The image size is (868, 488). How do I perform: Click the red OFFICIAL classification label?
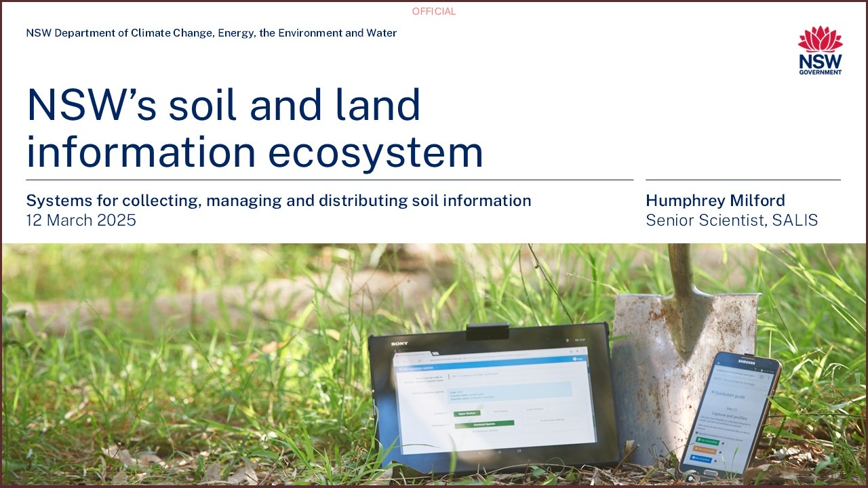pos(434,12)
